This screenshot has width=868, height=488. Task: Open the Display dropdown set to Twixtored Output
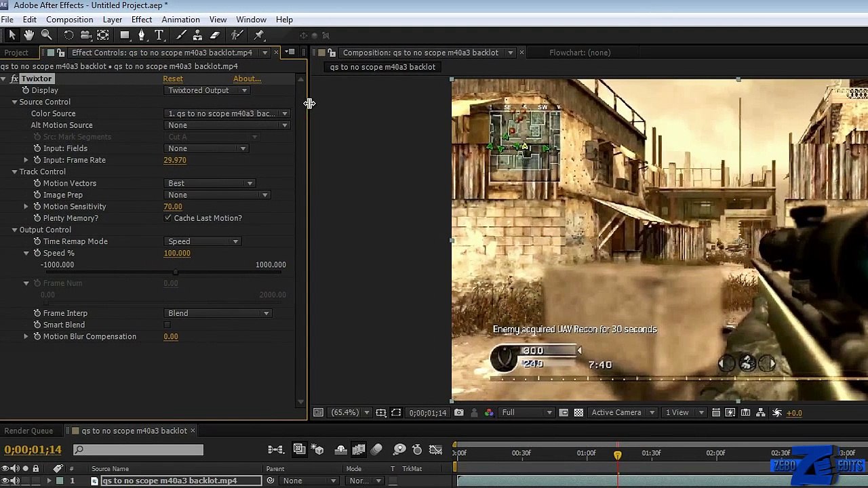click(208, 91)
